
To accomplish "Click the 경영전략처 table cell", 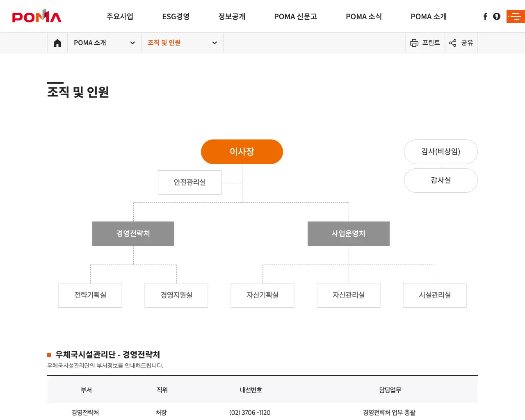I will [85, 413].
